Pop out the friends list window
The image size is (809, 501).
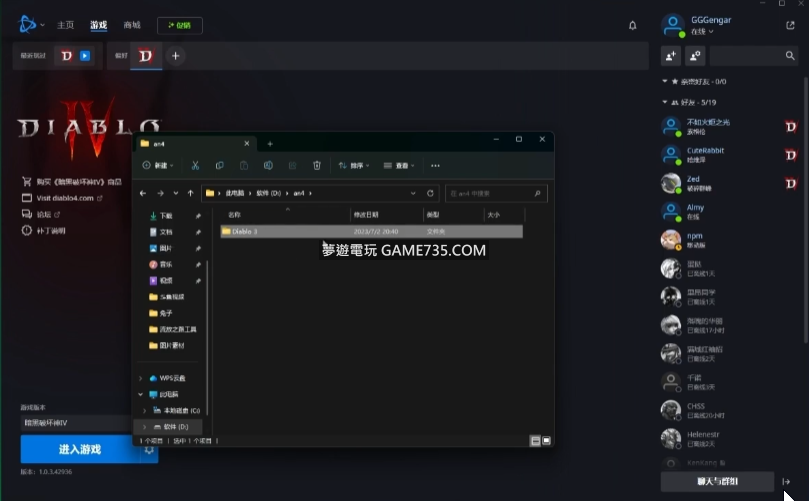[790, 25]
